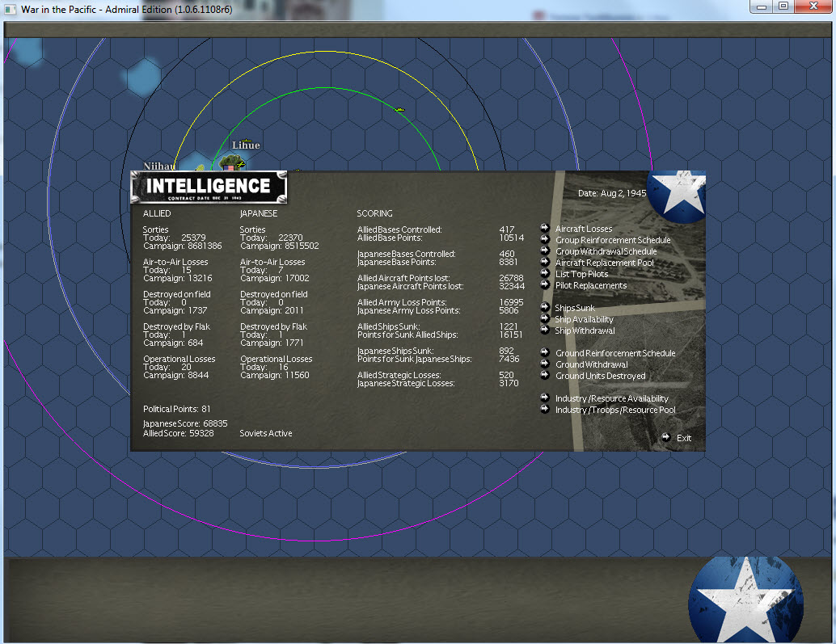This screenshot has height=644, width=836.
Task: Open Group Reinforcement Schedule
Action: pyautogui.click(x=613, y=240)
